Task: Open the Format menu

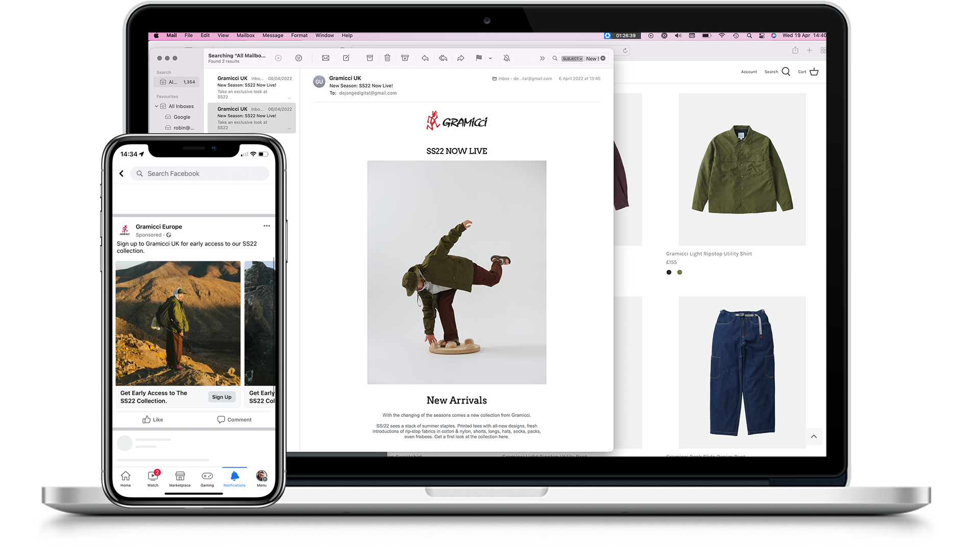Action: pos(299,36)
